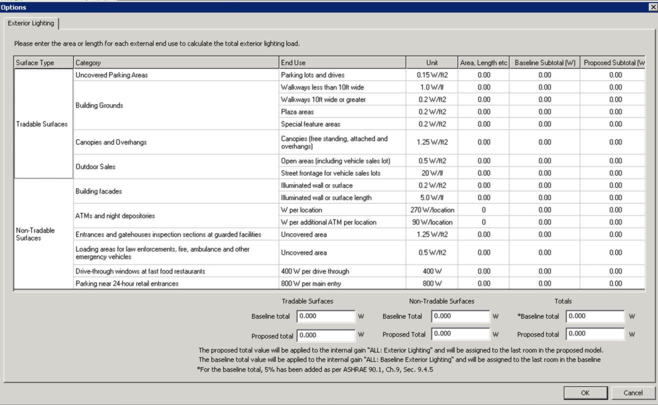
Task: Select the Building Grounds category cell
Action: tap(176, 105)
